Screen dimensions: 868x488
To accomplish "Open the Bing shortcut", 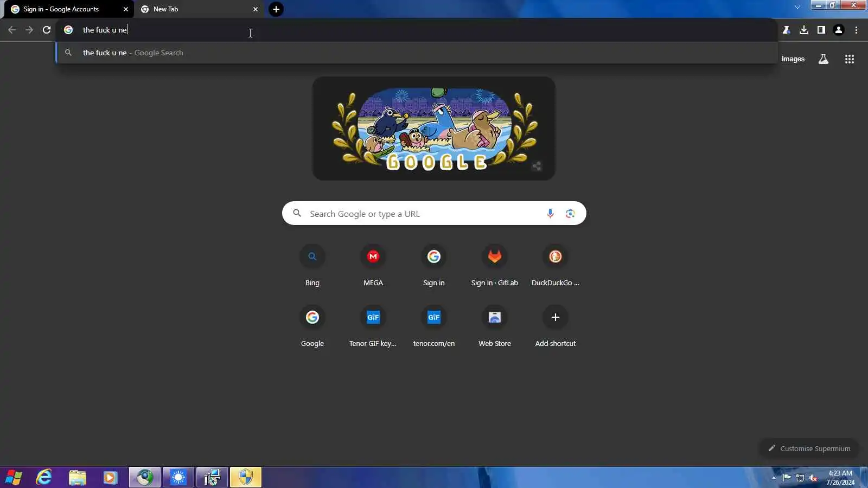I will point(312,266).
